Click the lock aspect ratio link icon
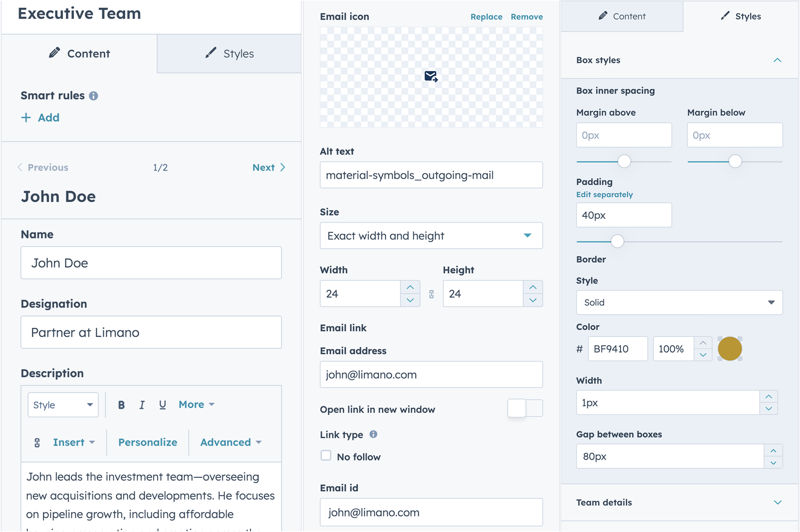 tap(431, 294)
